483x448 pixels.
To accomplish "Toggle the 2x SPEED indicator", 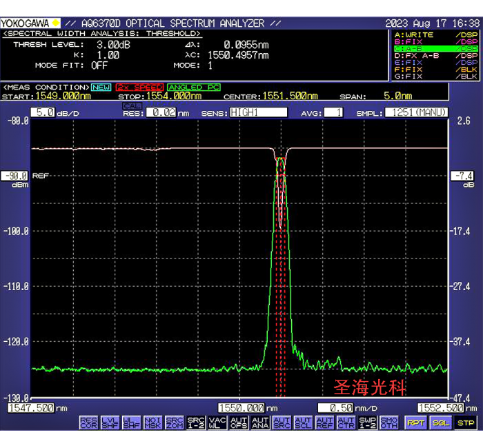I will 139,88.
